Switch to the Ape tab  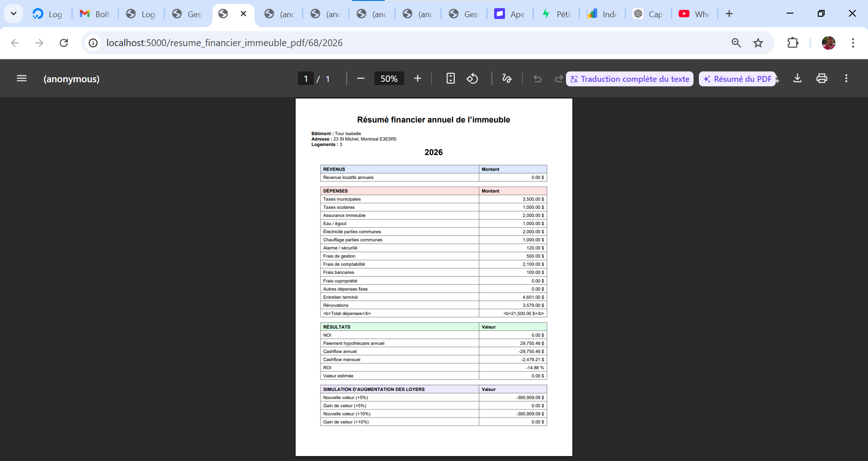(x=510, y=14)
